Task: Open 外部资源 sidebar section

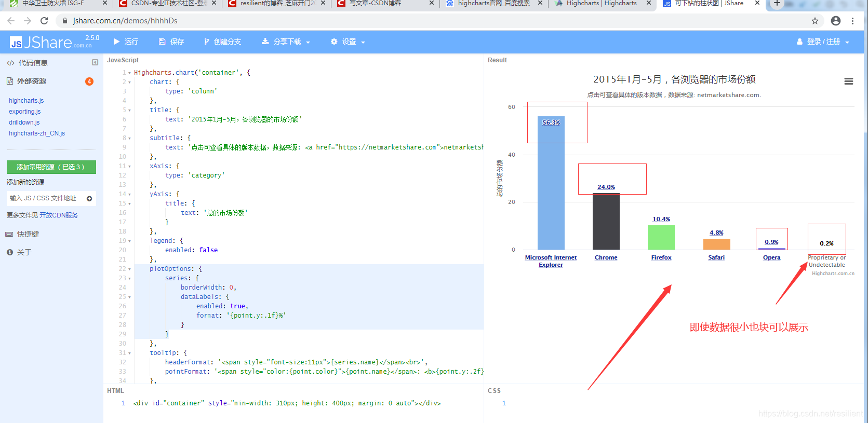Action: tap(26, 81)
